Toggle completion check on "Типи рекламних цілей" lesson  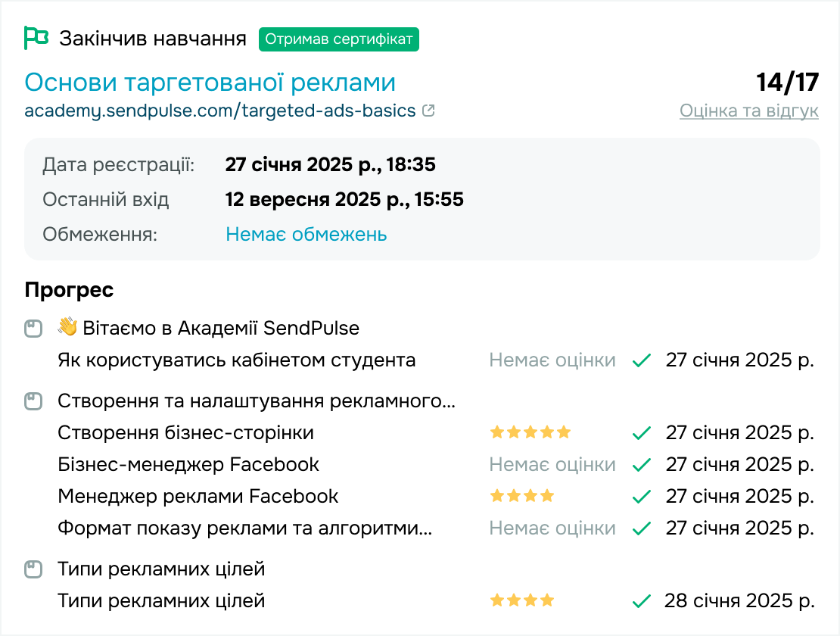(x=641, y=600)
